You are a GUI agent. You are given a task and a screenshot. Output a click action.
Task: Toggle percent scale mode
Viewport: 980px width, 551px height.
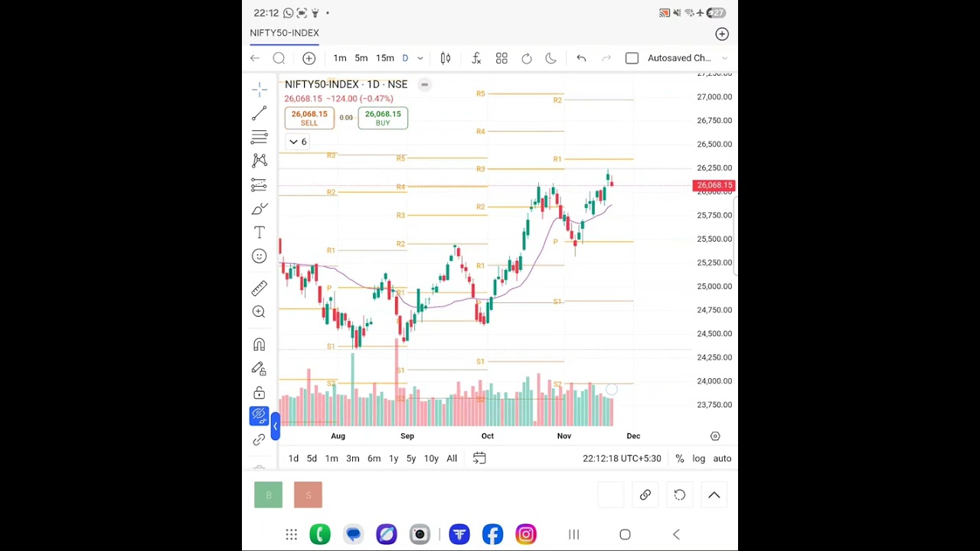(679, 458)
